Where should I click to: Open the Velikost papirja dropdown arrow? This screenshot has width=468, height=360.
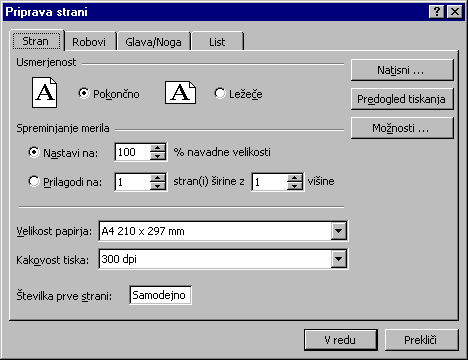point(338,231)
